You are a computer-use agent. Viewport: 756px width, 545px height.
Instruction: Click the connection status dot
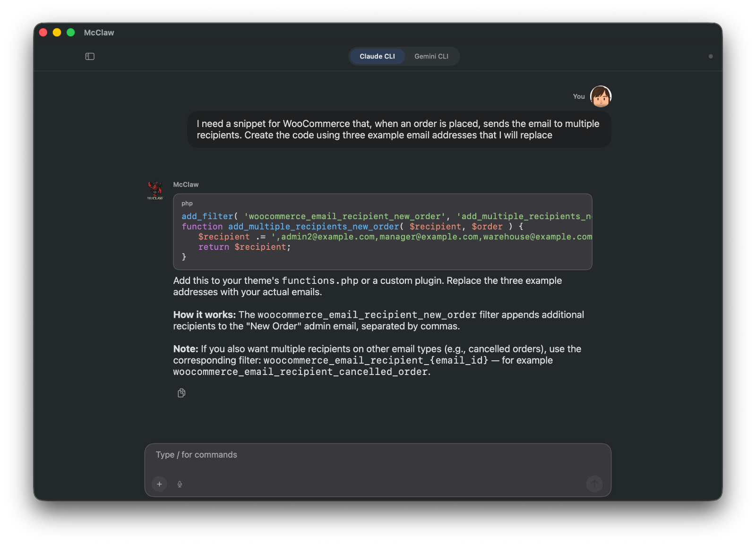pyautogui.click(x=711, y=56)
